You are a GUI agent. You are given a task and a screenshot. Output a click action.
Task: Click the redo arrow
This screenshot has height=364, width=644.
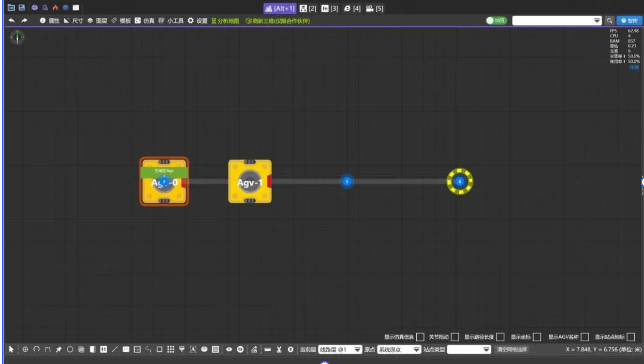coord(24,20)
